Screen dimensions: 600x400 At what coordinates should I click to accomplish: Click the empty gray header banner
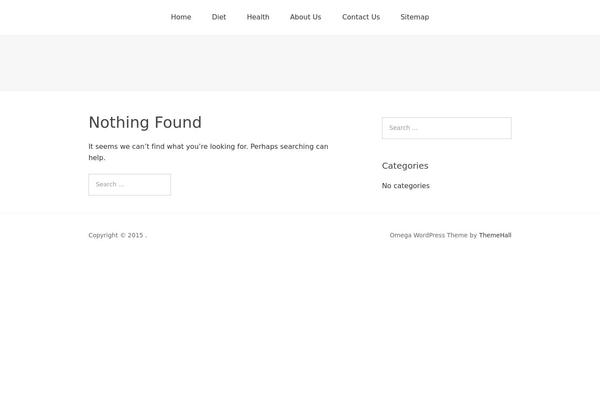[300, 63]
